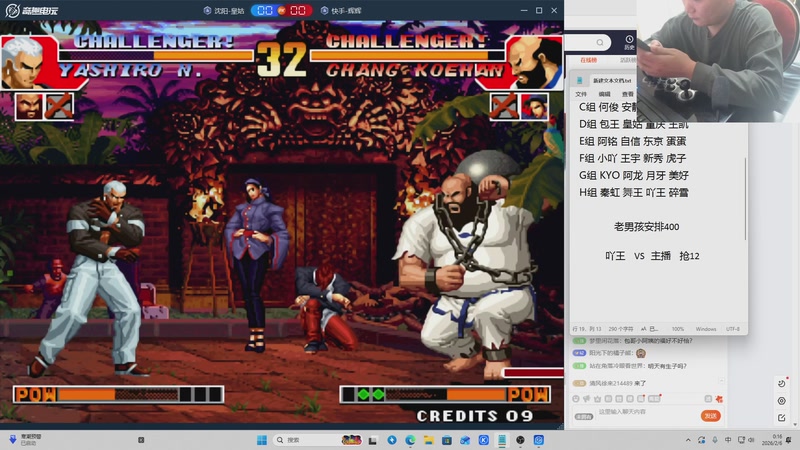Switch to the 在线榜 tab
800x450 pixels.
point(588,60)
